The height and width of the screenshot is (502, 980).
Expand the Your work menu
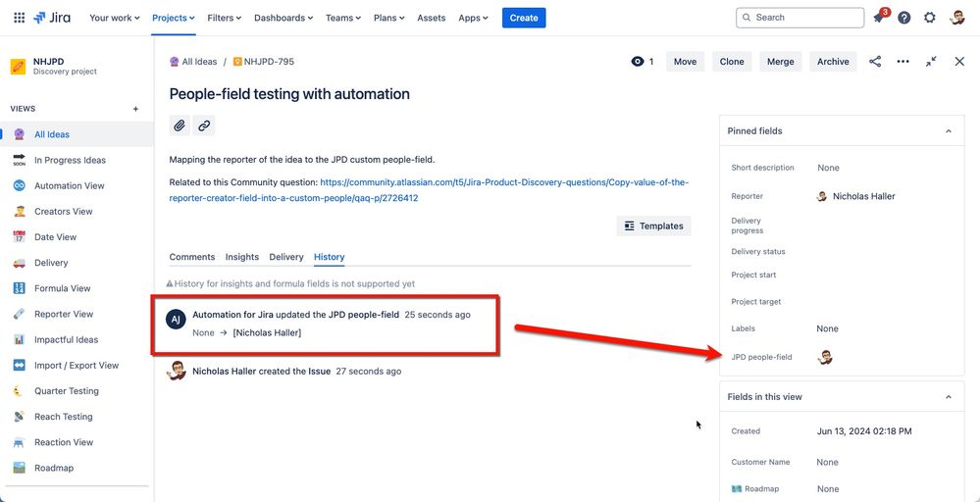115,18
